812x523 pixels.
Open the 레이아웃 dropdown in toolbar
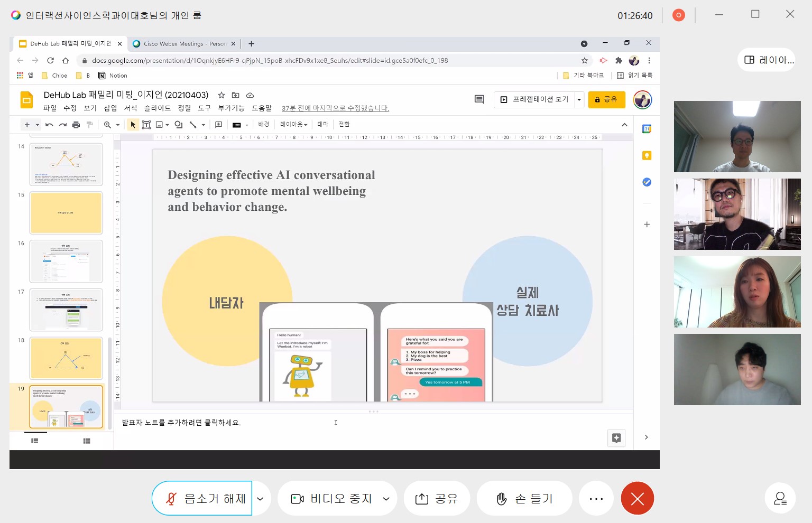294,125
